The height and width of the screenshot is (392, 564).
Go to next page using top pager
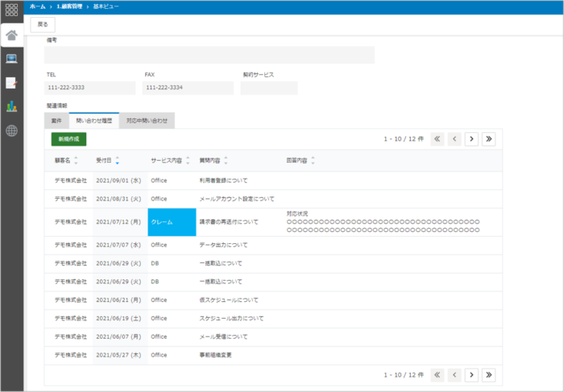(471, 139)
